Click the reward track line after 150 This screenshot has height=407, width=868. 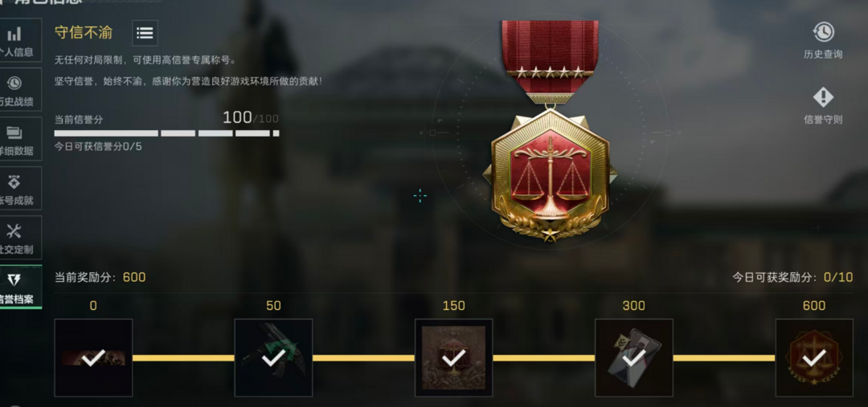[x=543, y=358]
